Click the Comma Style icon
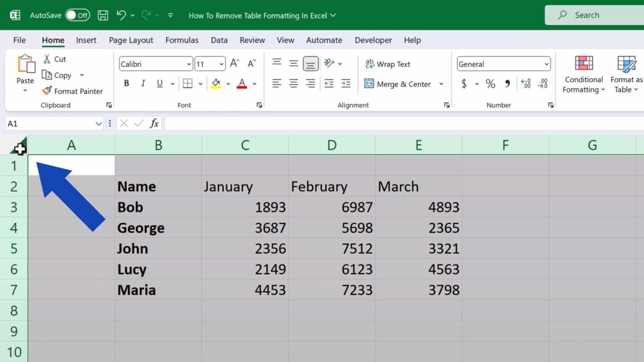Image resolution: width=644 pixels, height=362 pixels. 508,84
